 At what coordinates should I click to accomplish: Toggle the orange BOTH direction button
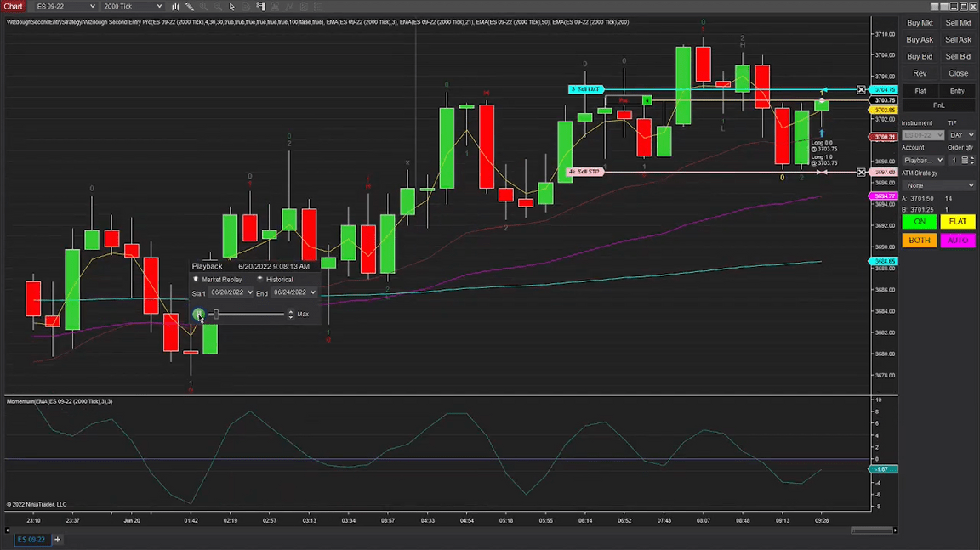point(920,241)
